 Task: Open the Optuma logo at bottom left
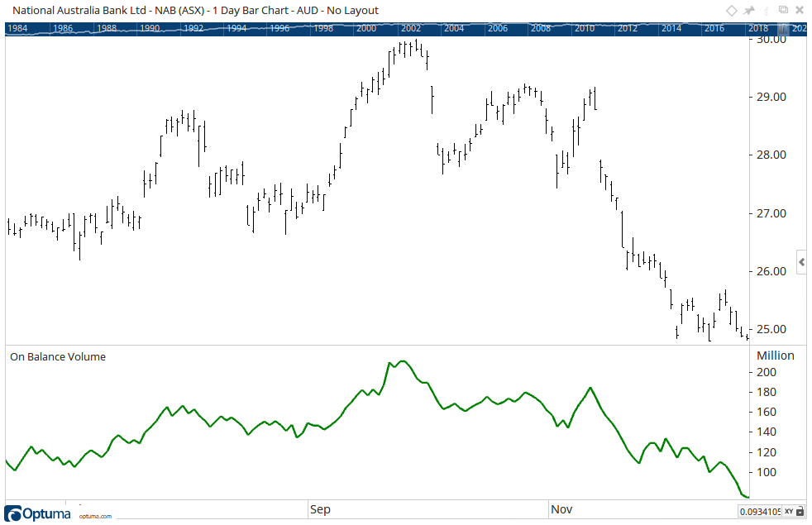[37, 513]
